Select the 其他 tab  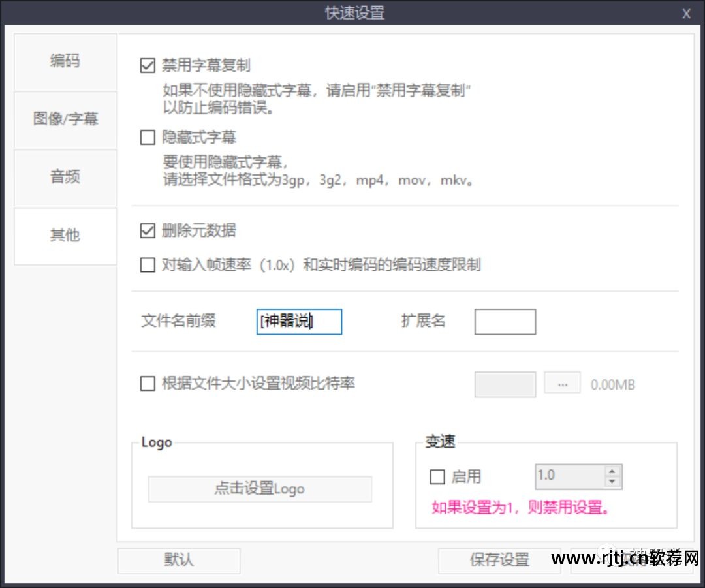tap(65, 236)
